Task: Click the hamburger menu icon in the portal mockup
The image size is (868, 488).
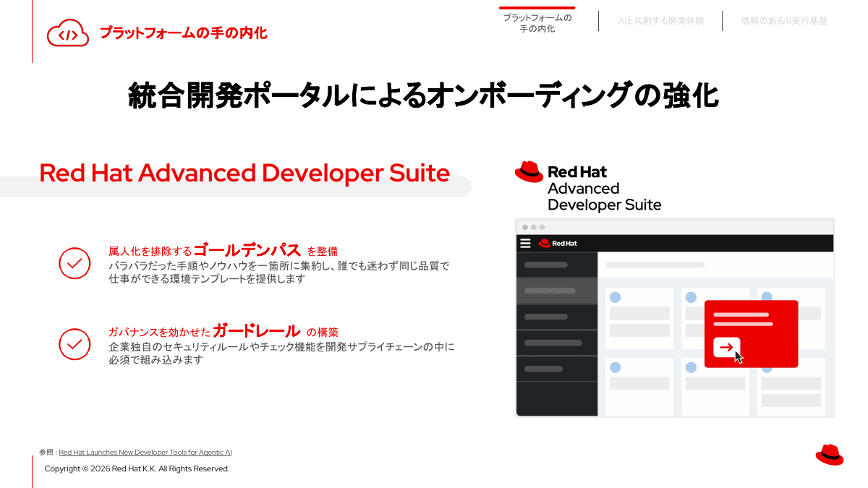Action: pyautogui.click(x=526, y=244)
